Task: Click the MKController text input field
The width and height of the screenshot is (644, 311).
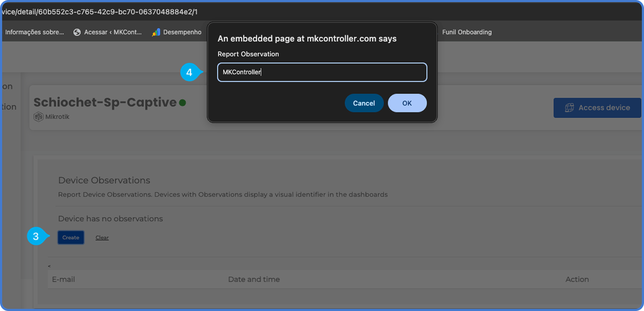Action: click(322, 72)
